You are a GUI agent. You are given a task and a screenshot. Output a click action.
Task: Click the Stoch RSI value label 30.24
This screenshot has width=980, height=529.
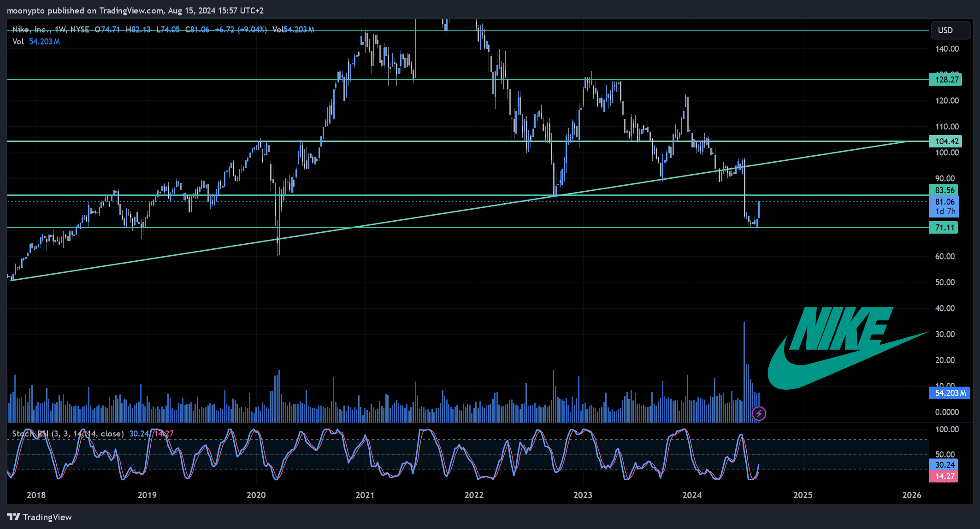coord(944,464)
